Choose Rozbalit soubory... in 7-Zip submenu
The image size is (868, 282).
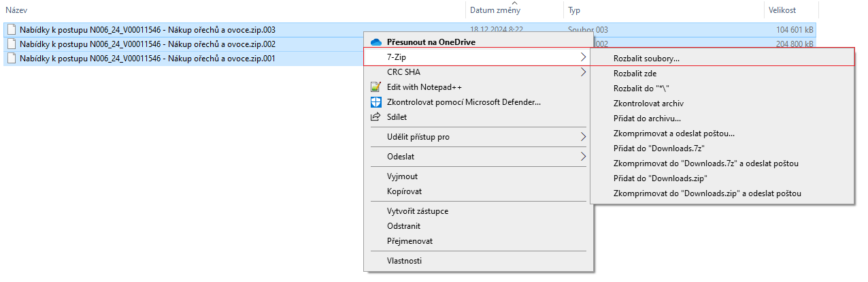click(x=722, y=58)
